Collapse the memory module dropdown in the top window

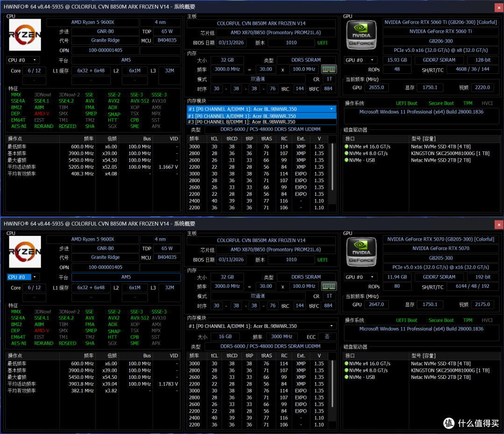click(x=332, y=109)
